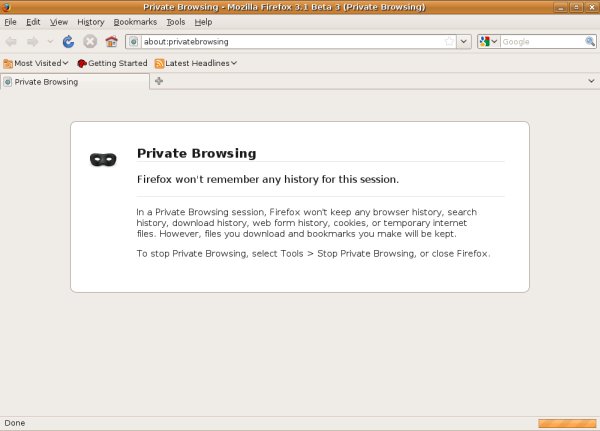Open the Edit menu
The image size is (600, 431).
point(33,22)
